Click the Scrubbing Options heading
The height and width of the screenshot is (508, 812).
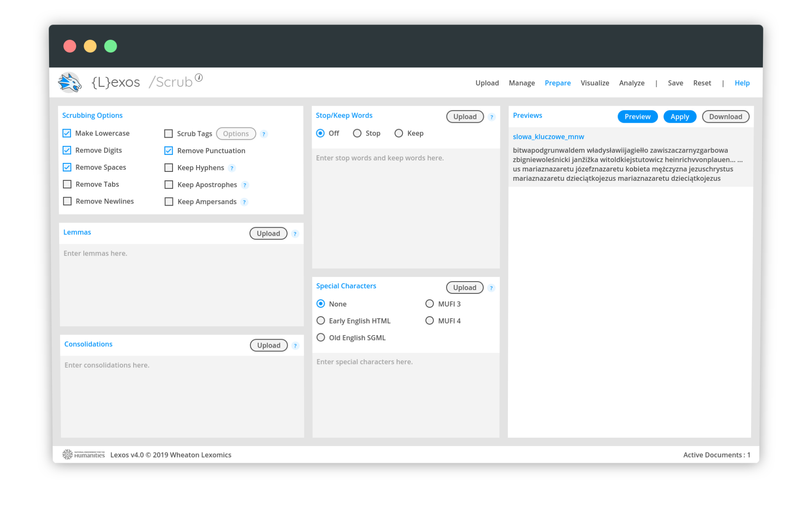[93, 116]
